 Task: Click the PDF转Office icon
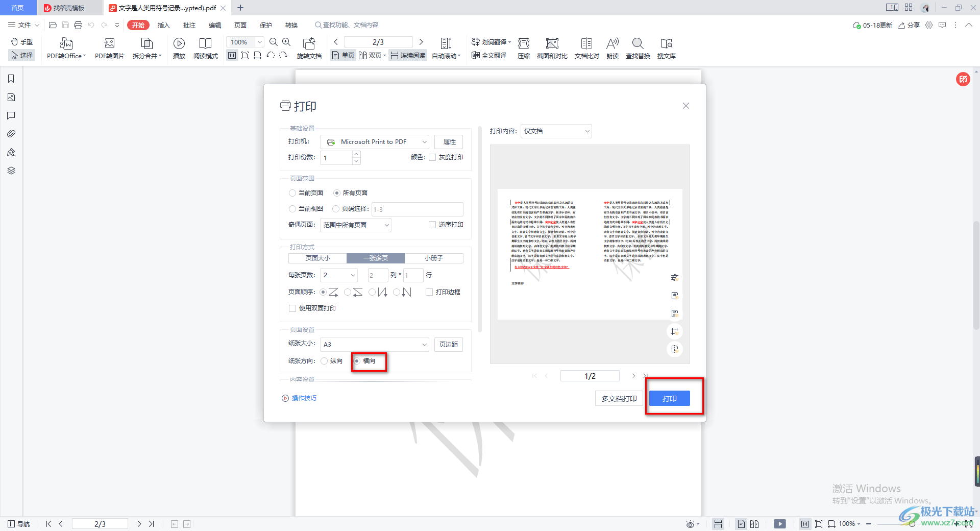click(x=66, y=43)
